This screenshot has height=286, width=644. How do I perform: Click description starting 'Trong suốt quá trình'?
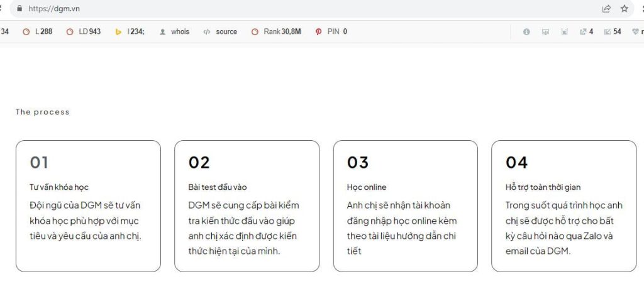[564, 228]
